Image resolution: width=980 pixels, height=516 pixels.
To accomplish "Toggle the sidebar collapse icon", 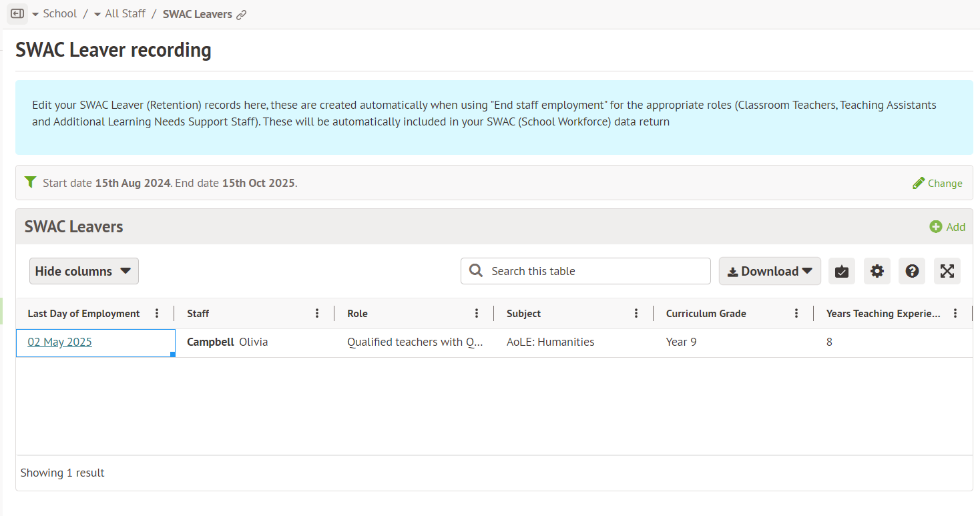I will pos(17,14).
